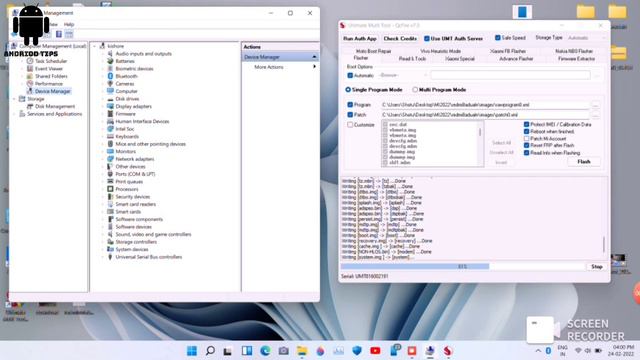Collapse the kishore computer root node
The image size is (640, 360).
coord(96,46)
